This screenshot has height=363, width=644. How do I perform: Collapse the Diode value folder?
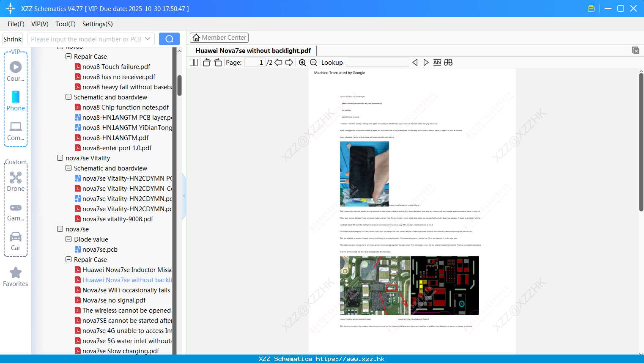click(69, 239)
